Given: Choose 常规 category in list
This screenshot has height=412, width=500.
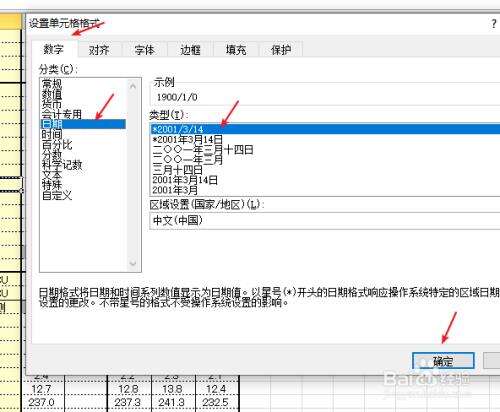Looking at the screenshot, I should [x=52, y=84].
